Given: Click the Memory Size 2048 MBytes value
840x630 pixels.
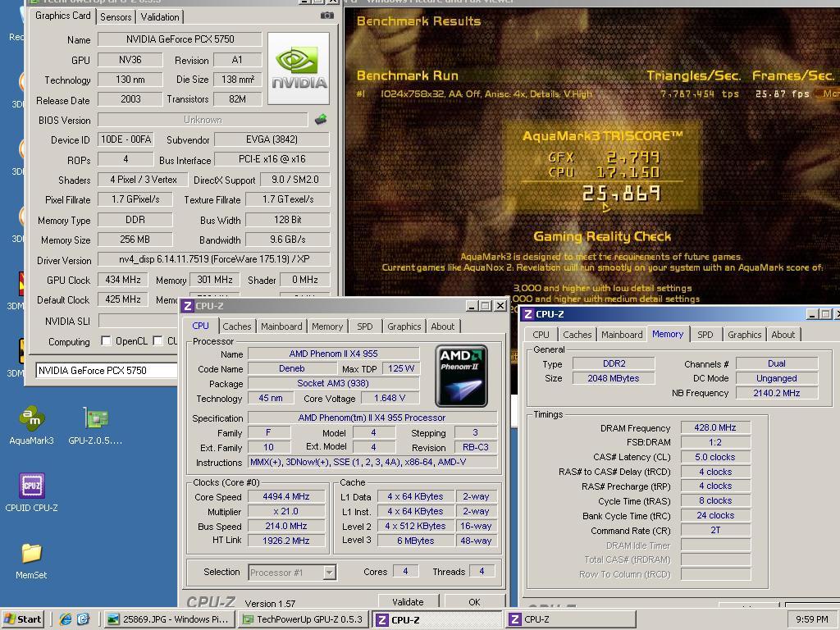Looking at the screenshot, I should tap(614, 378).
